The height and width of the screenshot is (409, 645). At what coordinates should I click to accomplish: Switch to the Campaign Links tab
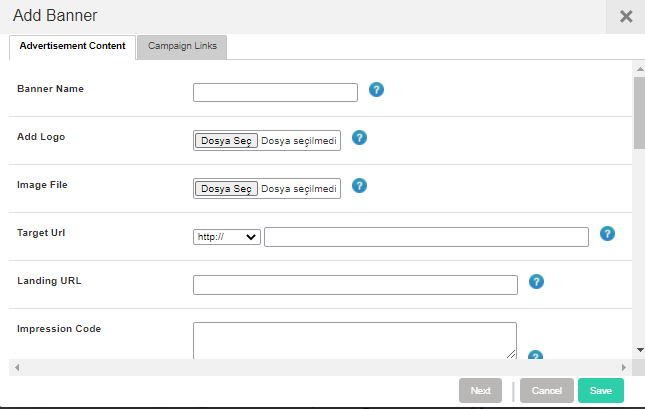182,47
